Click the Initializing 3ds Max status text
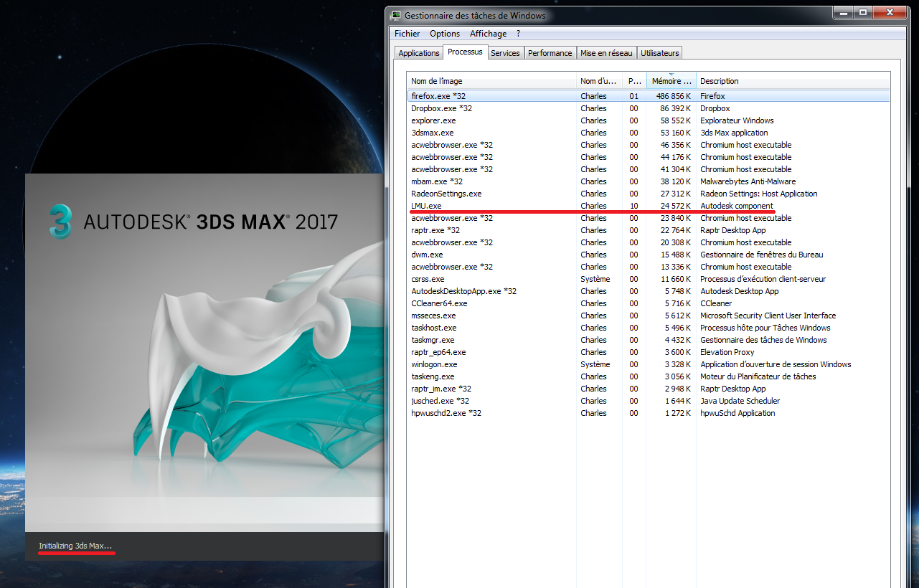919x588 pixels. tap(75, 546)
